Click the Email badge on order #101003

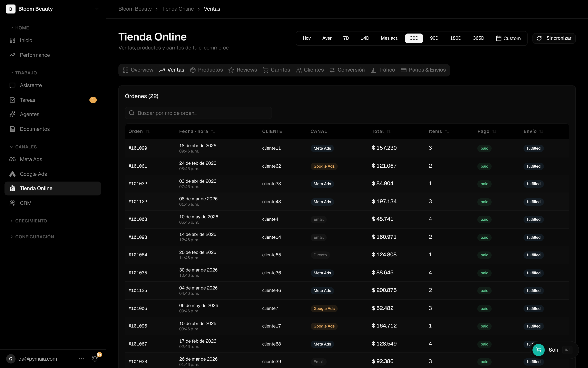click(x=318, y=220)
